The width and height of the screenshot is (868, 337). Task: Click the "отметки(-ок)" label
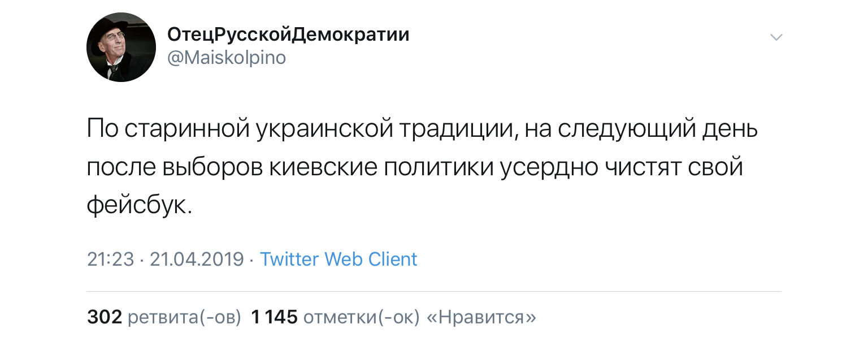click(362, 317)
